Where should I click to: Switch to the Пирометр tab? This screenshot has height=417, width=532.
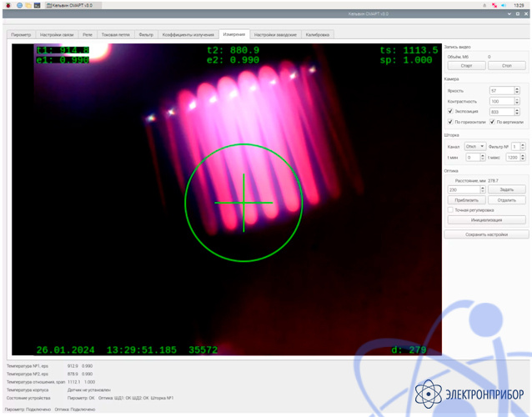click(x=21, y=35)
